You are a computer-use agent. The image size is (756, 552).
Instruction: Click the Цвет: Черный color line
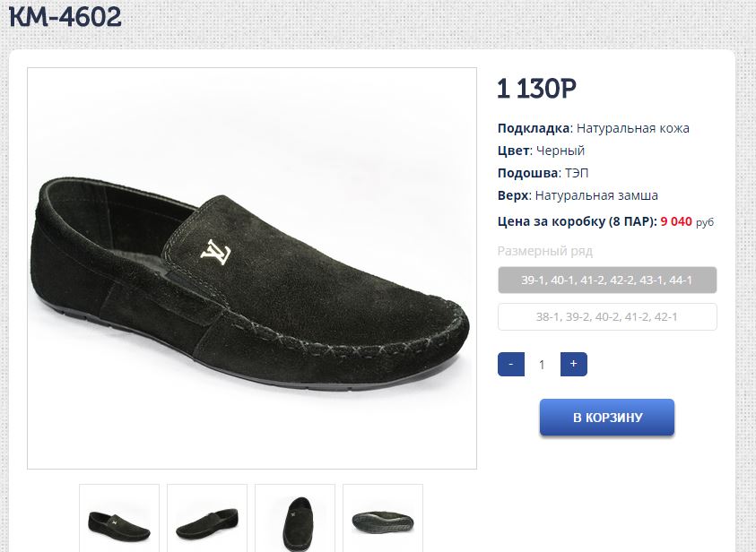coord(541,151)
